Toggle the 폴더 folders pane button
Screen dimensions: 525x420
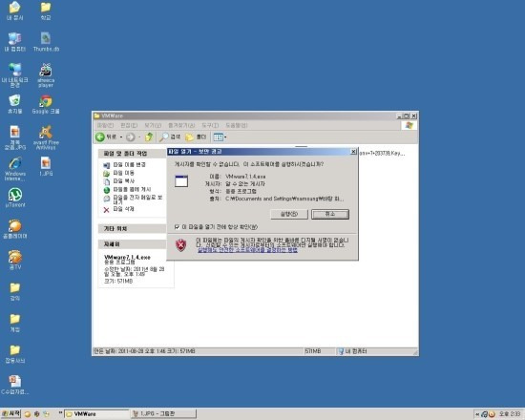click(197, 137)
